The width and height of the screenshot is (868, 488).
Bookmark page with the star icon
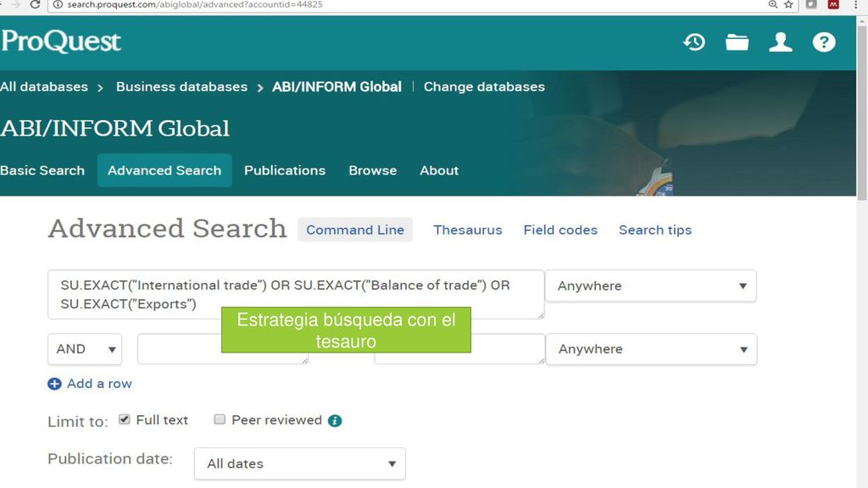tap(788, 4)
